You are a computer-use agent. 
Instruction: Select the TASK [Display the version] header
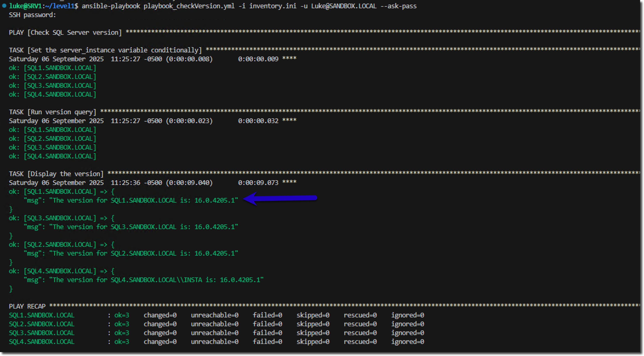[56, 174]
